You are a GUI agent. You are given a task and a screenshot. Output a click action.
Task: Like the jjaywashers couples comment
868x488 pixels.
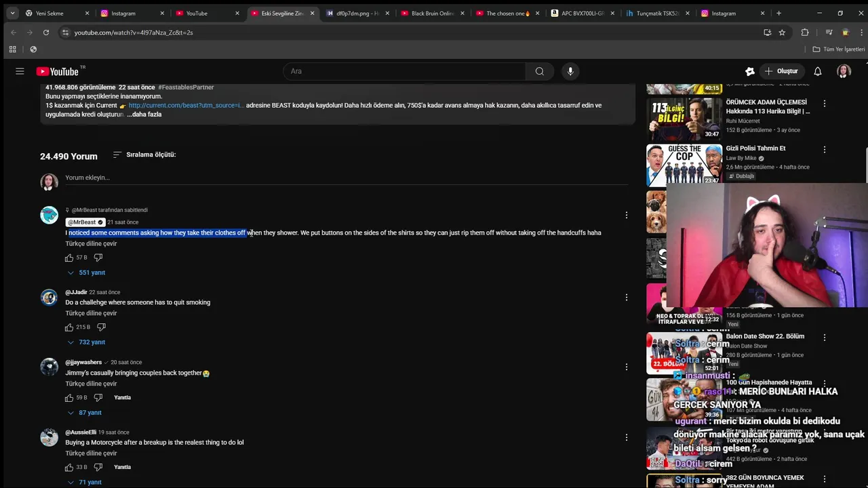(x=69, y=398)
